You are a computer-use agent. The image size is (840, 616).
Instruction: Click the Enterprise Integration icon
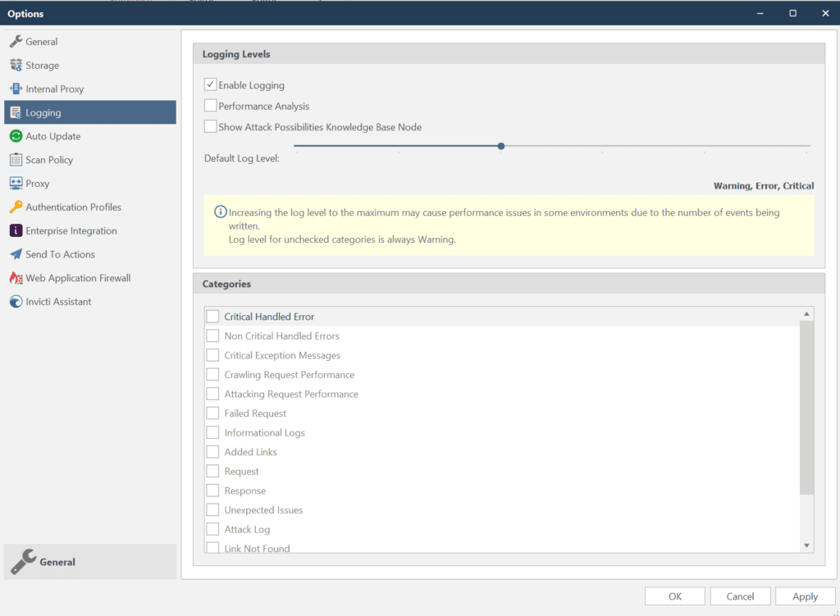[x=18, y=230]
